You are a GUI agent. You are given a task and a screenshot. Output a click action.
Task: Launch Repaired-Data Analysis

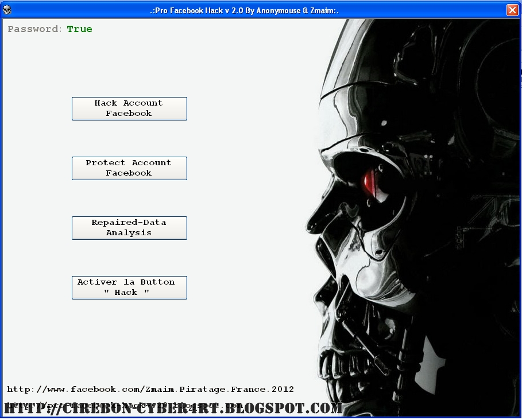(x=129, y=228)
